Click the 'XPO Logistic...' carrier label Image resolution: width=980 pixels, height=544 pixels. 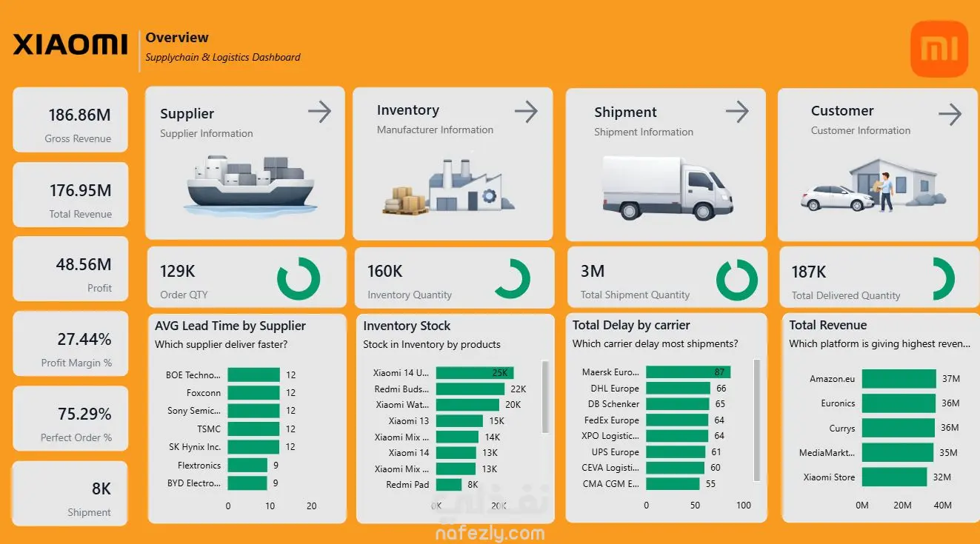(x=611, y=436)
